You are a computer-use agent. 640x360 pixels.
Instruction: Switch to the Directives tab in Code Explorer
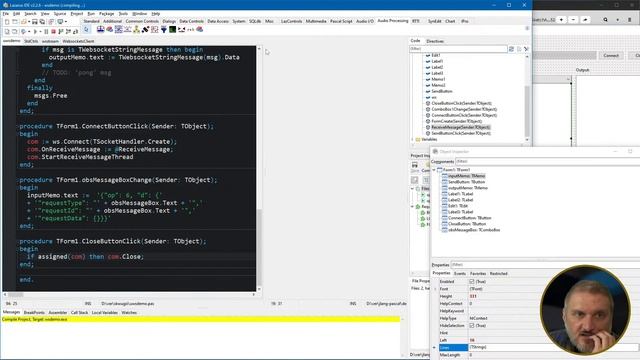435,41
